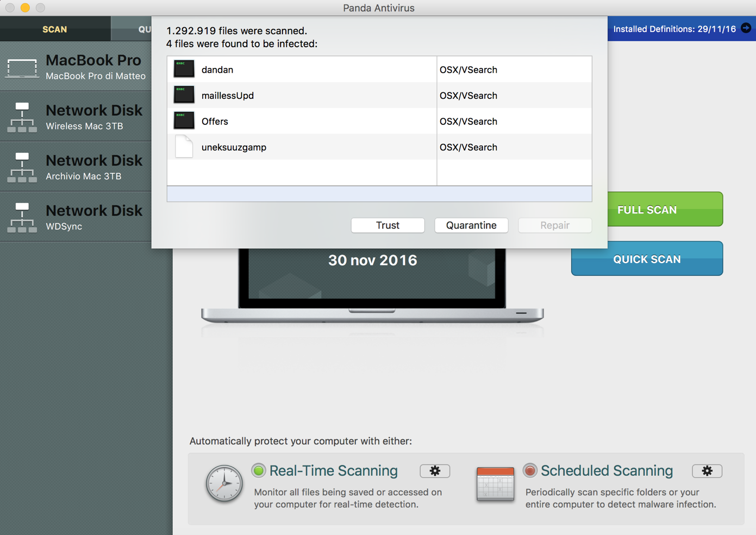The image size is (756, 535).
Task: Click the calendar icon for Scheduled Scanning
Action: pos(495,483)
